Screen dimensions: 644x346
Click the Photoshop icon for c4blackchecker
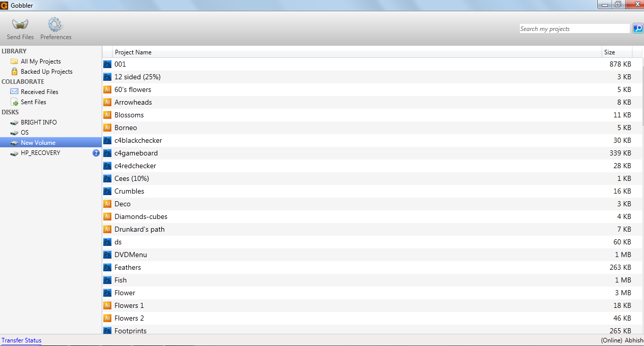[x=107, y=140]
